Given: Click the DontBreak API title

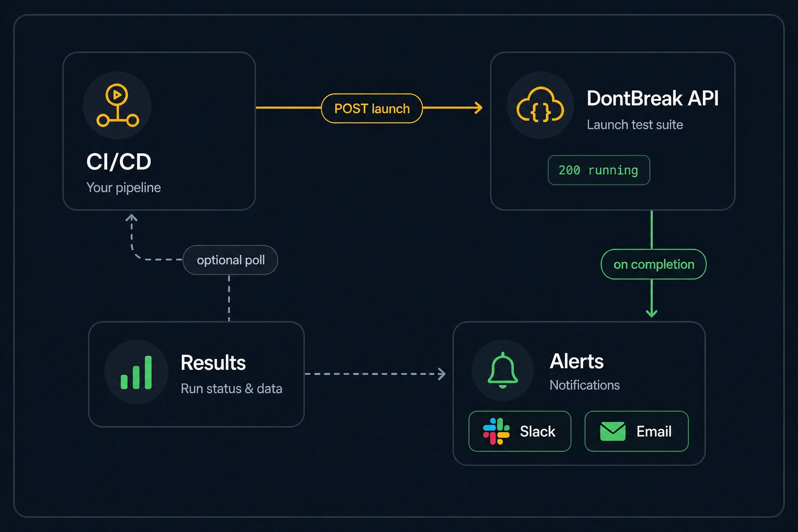Looking at the screenshot, I should pyautogui.click(x=653, y=98).
